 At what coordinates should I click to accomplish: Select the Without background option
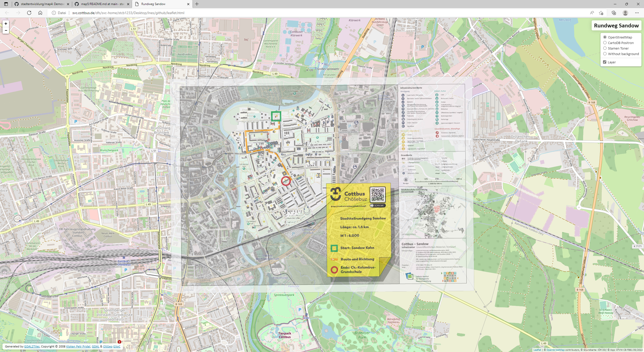(605, 54)
